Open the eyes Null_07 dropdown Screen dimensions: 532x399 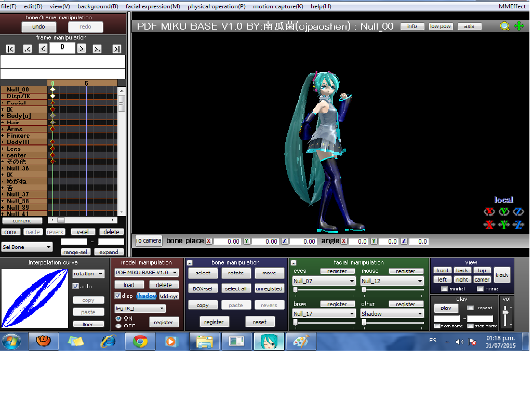(x=324, y=281)
